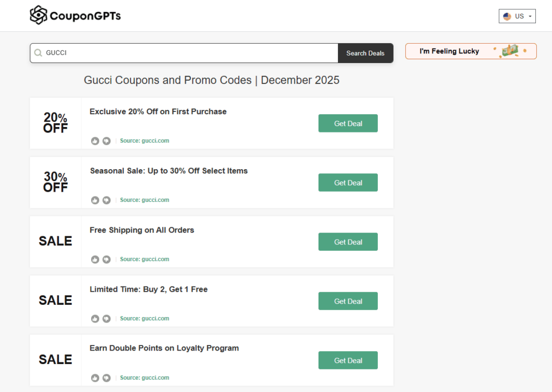Click the US flag icon
This screenshot has width=552, height=392.
507,16
